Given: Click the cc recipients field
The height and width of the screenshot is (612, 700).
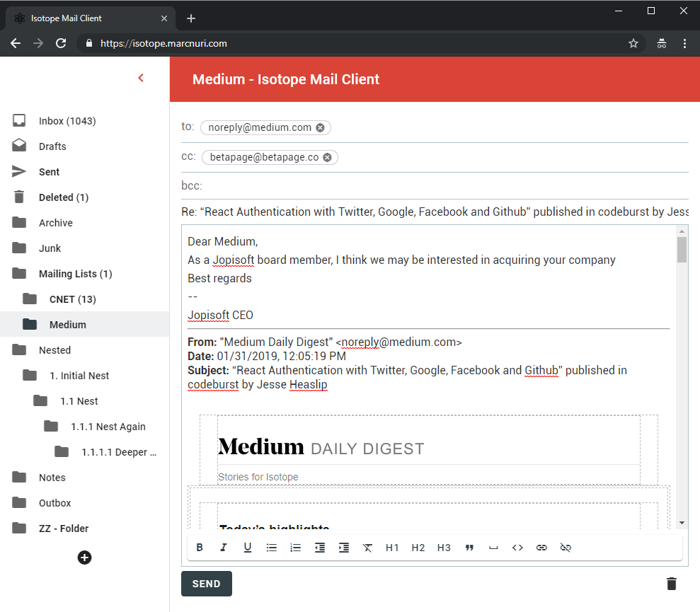Looking at the screenshot, I should (x=435, y=157).
